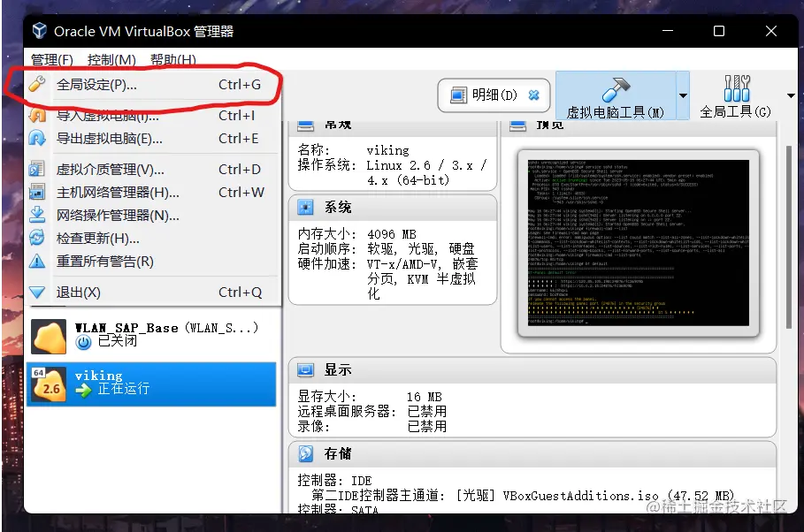Select the WLAN_SAP_Base virtual machine
804x532 pixels.
151,336
